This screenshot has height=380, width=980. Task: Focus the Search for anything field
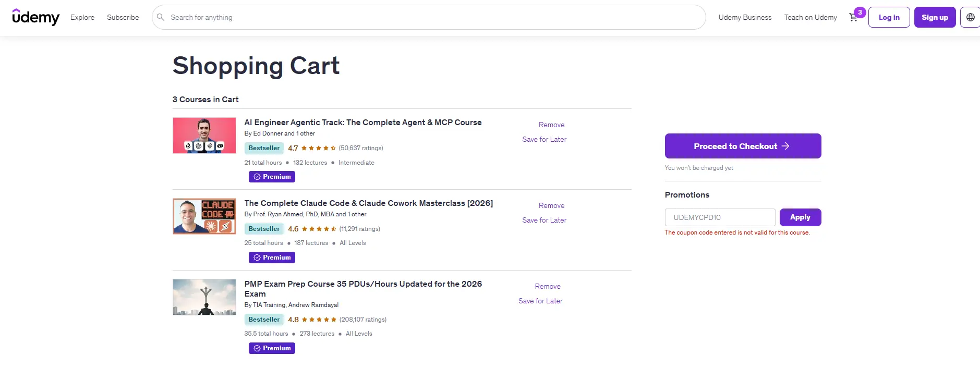[x=429, y=17]
